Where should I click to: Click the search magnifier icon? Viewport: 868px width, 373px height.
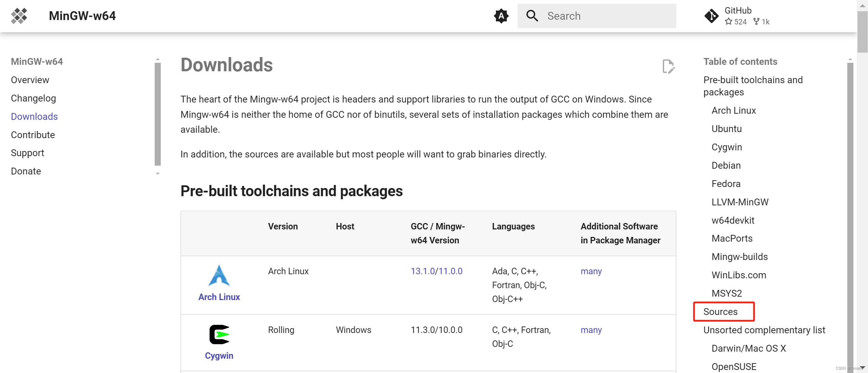click(532, 16)
